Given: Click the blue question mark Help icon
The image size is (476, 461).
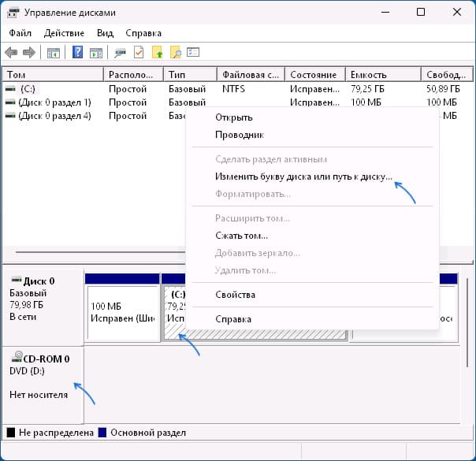Looking at the screenshot, I should [78, 53].
